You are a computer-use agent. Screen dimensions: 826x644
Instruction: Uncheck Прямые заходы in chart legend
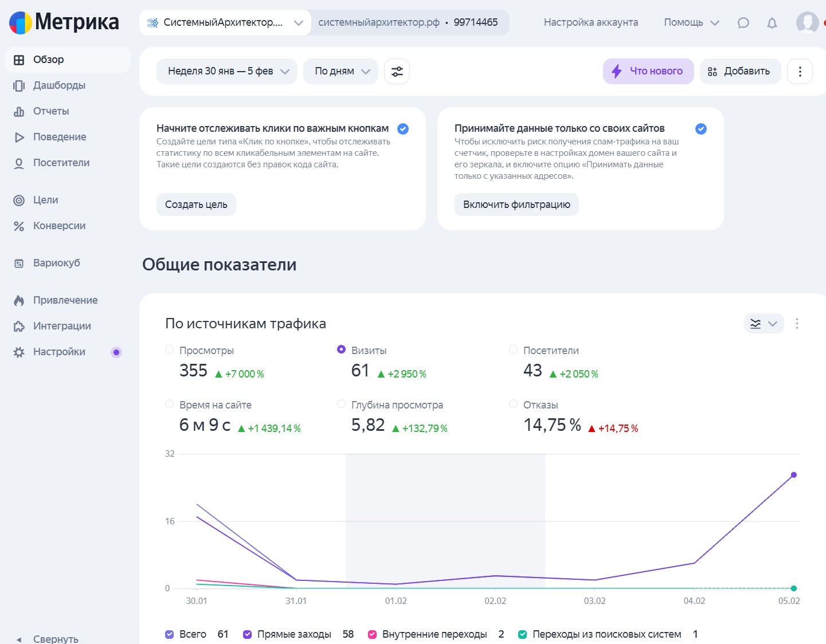coord(248,634)
